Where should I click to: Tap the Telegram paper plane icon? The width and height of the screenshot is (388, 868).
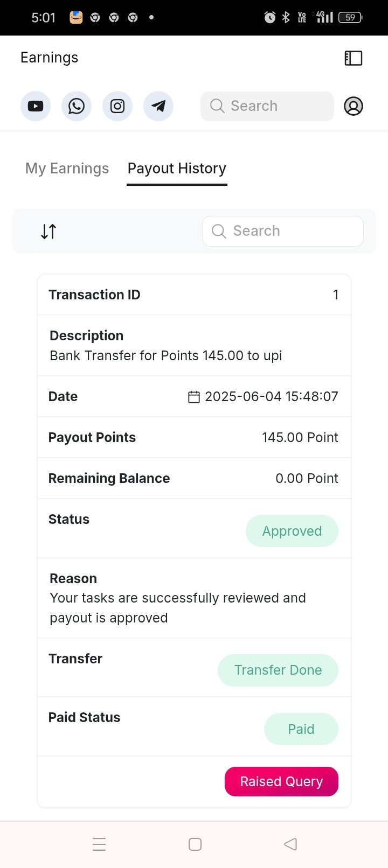[x=158, y=106]
